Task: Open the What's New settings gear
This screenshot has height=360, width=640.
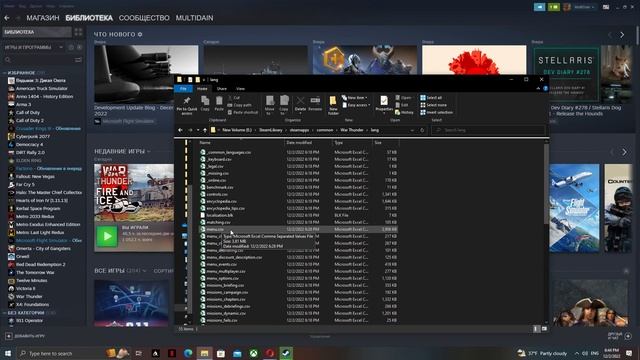Action: 140,34
